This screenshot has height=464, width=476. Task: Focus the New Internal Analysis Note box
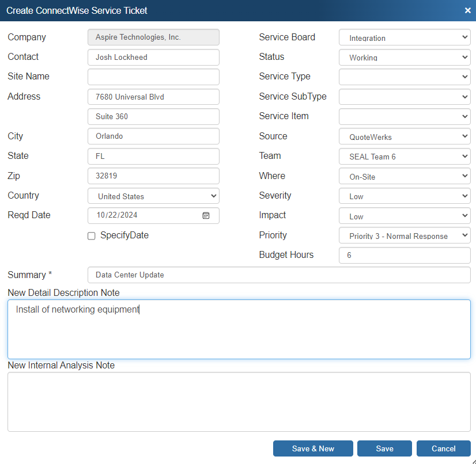pyautogui.click(x=239, y=401)
